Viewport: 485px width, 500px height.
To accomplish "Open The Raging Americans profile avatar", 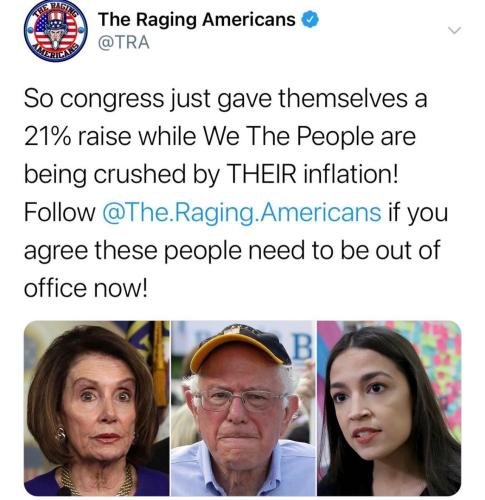I will click(56, 31).
